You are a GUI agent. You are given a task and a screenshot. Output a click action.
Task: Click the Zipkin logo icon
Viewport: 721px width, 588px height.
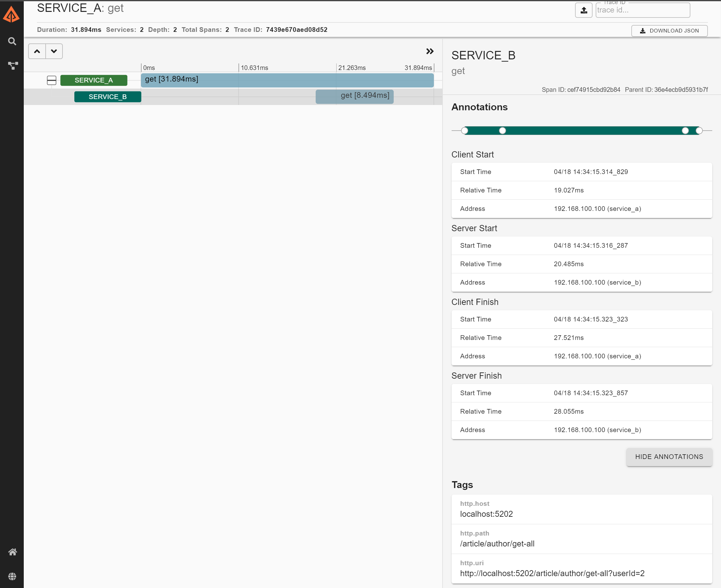click(12, 15)
